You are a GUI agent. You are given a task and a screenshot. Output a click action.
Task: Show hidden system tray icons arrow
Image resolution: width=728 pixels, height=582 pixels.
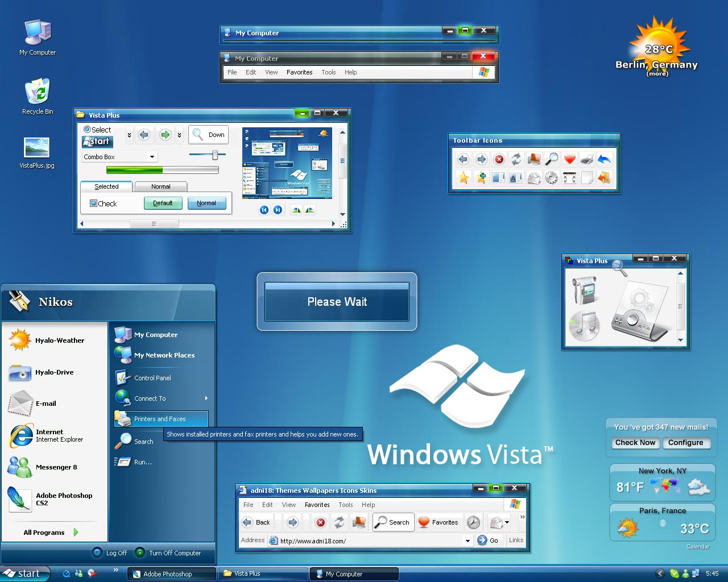(660, 573)
